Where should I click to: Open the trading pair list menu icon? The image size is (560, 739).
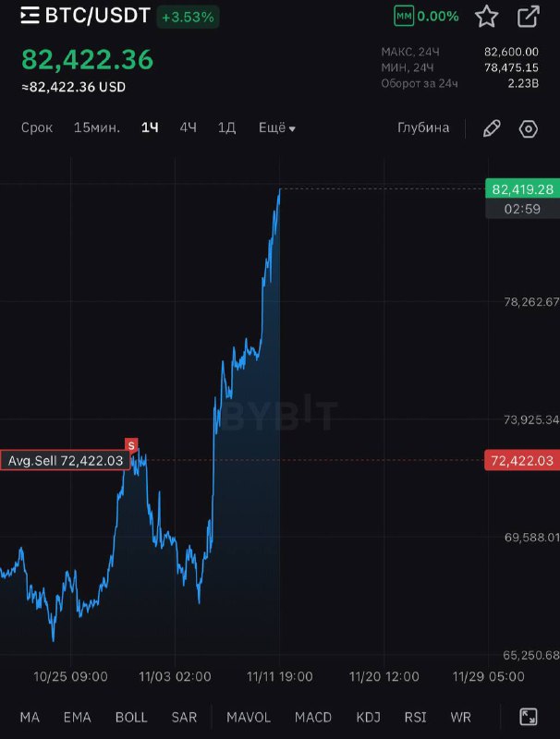[30, 16]
